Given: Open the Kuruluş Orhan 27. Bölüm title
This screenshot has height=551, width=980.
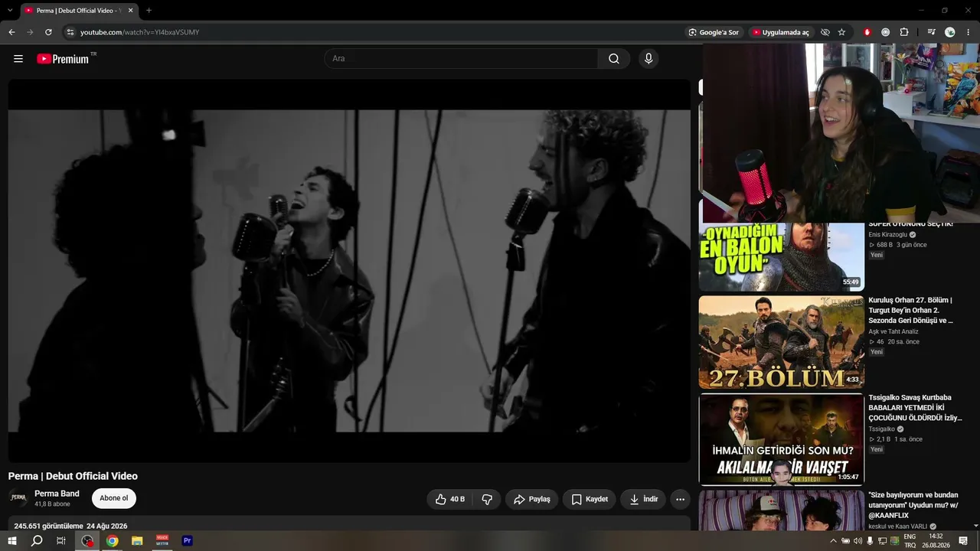Looking at the screenshot, I should tap(911, 310).
